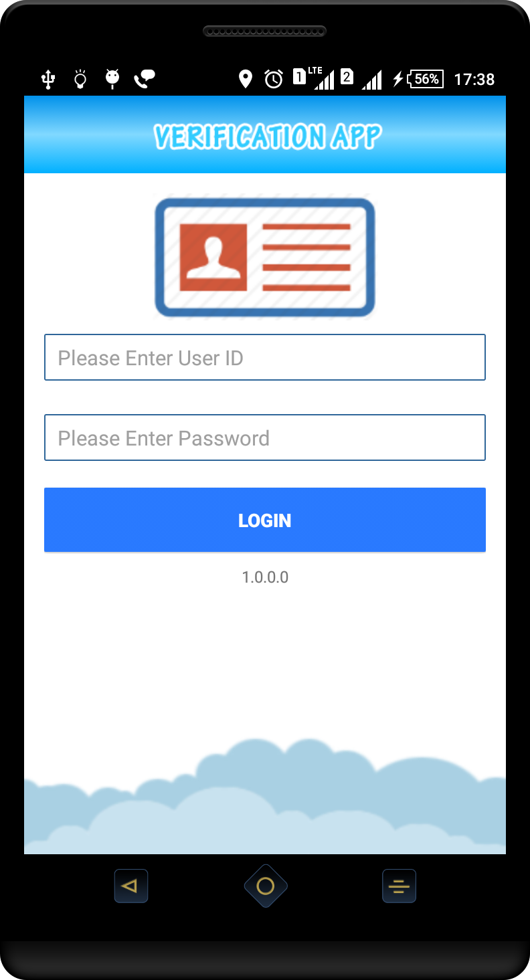Viewport: 530px width, 980px height.
Task: Tap the 1.0.0.0 version label
Action: tap(265, 577)
